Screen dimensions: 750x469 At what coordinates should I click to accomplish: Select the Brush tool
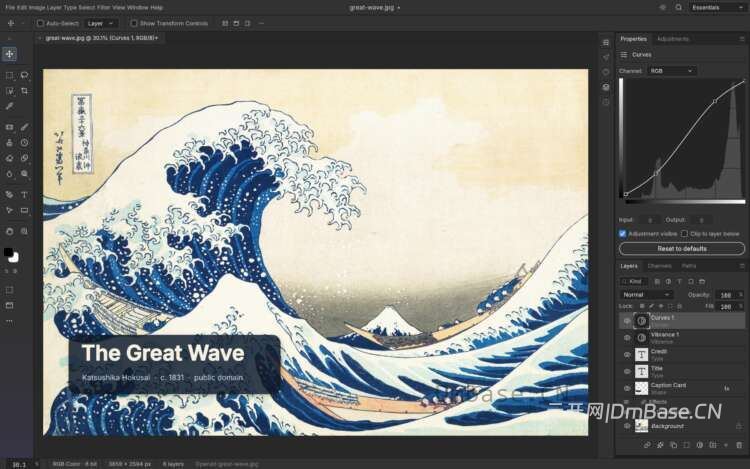pyautogui.click(x=24, y=127)
